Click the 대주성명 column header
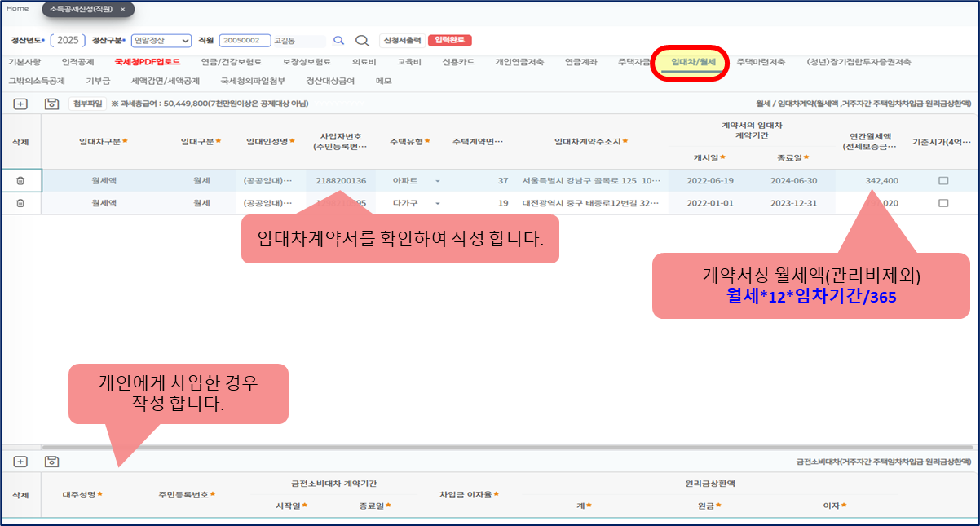 click(x=82, y=494)
